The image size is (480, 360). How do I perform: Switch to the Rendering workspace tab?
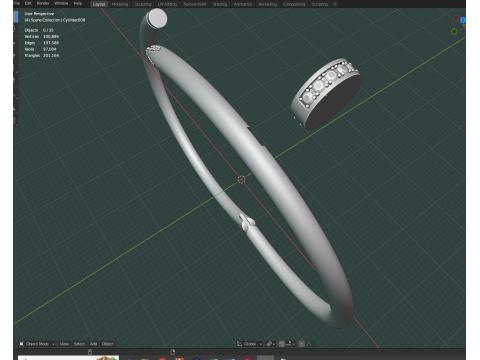coord(268,4)
